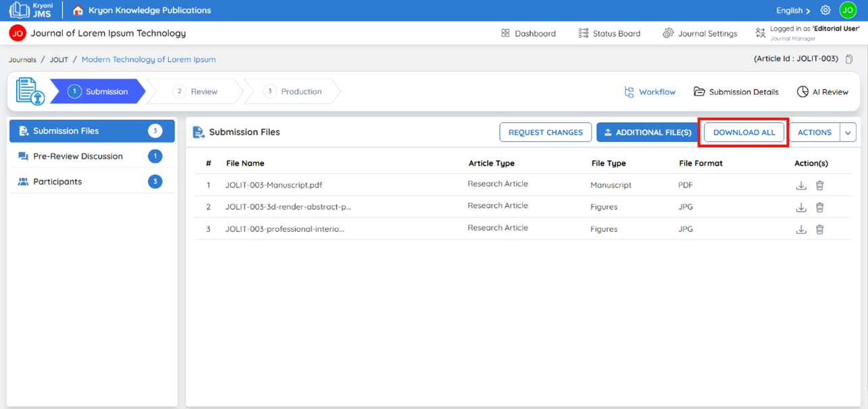Screen dimensions: 868x409
Task: Click the Download All button
Action: 744,133
